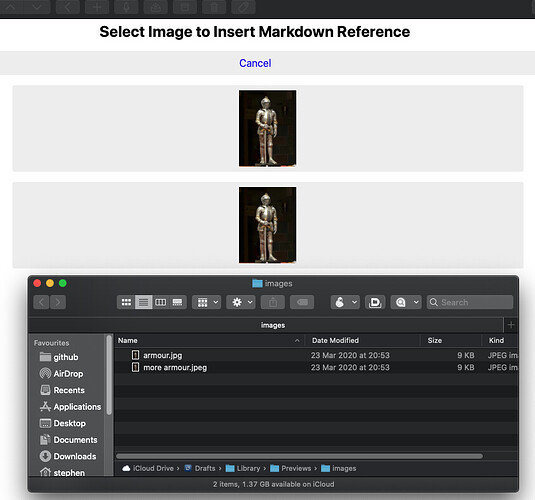
Task: Open stephen home folder in sidebar
Action: 62,472
